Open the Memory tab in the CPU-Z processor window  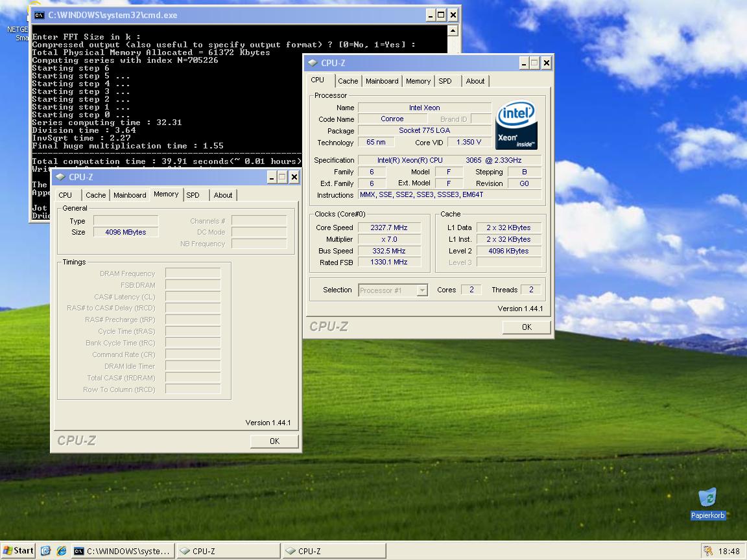(x=418, y=81)
